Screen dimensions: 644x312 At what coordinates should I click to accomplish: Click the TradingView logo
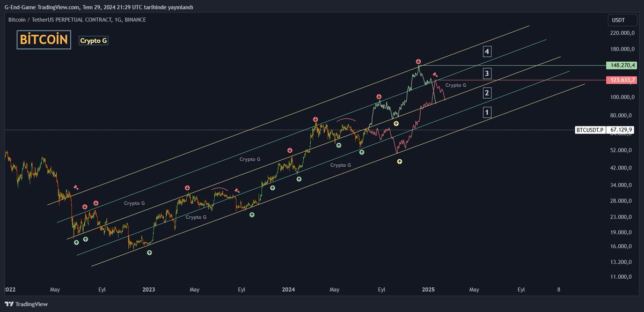pyautogui.click(x=26, y=304)
